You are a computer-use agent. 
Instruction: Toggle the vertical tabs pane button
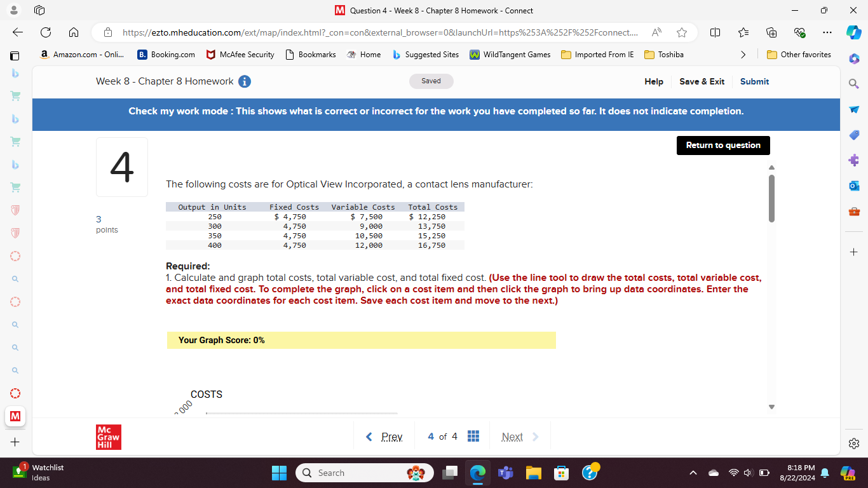point(15,55)
